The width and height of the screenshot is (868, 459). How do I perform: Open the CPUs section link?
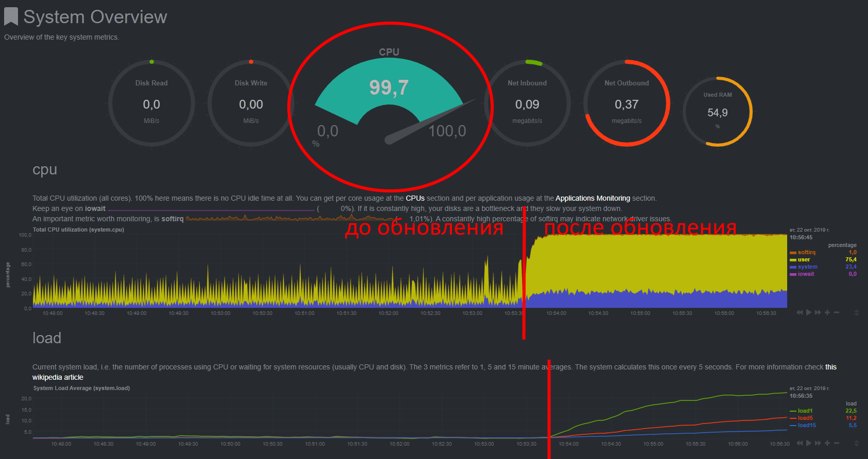tap(415, 198)
